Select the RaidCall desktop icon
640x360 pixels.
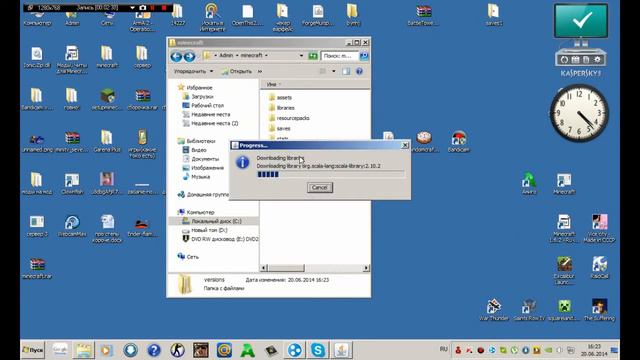click(x=599, y=268)
